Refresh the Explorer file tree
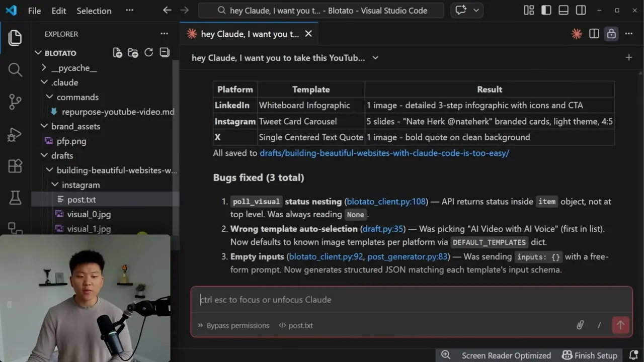This screenshot has height=362, width=644. [148, 53]
